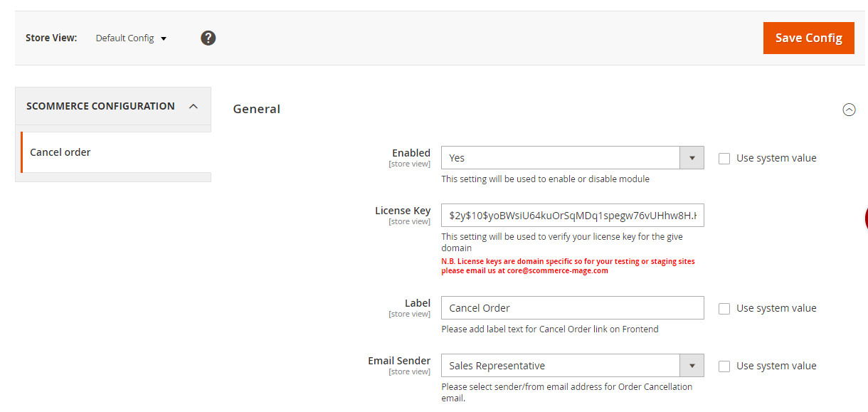Enable Use system value for Email Sender
Image resolution: width=868 pixels, height=412 pixels.
point(724,366)
